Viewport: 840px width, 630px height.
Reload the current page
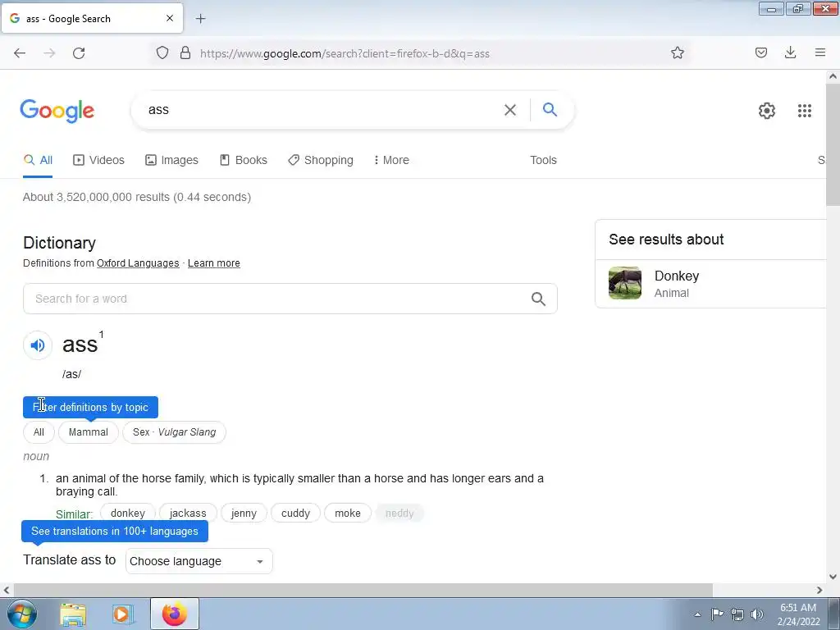click(x=79, y=53)
